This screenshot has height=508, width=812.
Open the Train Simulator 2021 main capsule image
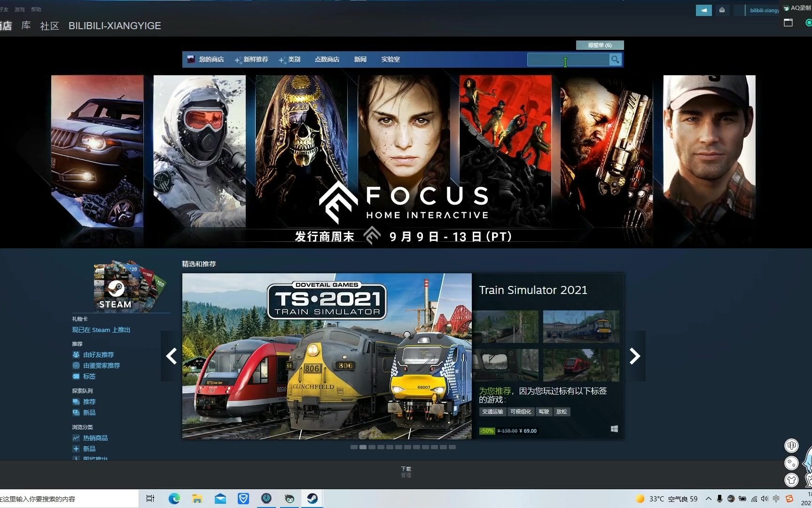[327, 356]
